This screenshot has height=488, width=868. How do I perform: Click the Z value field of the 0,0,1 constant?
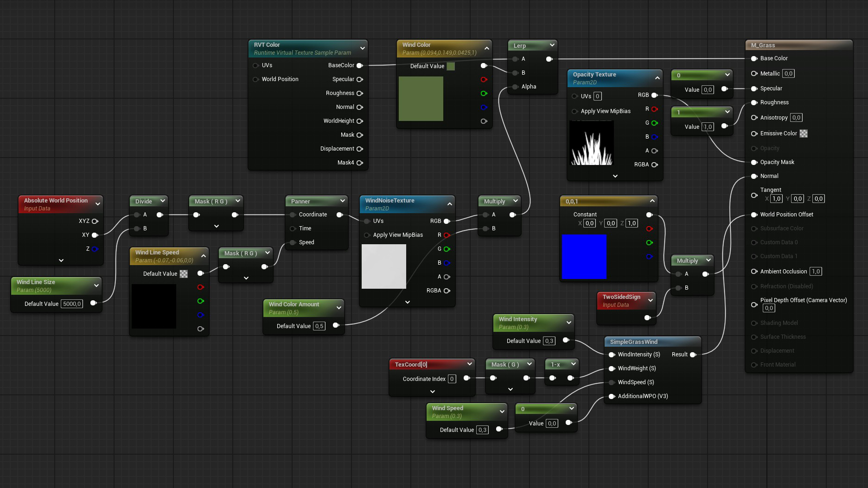click(x=632, y=223)
